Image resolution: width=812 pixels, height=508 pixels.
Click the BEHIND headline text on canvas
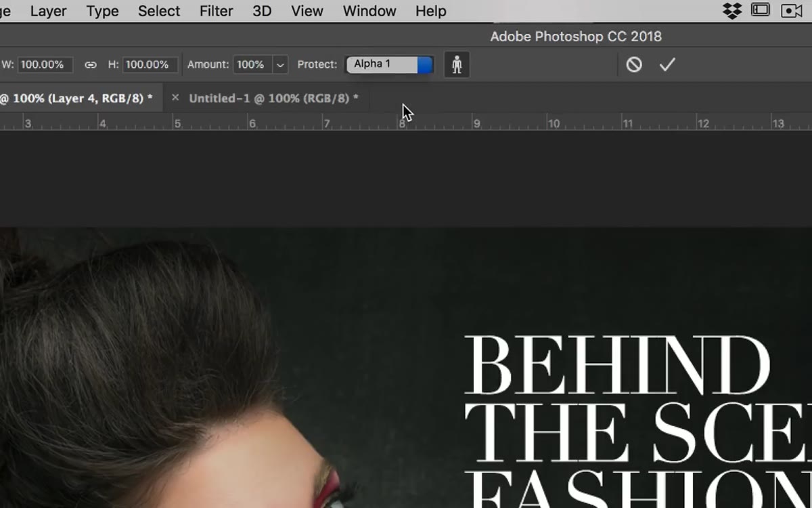(x=616, y=366)
